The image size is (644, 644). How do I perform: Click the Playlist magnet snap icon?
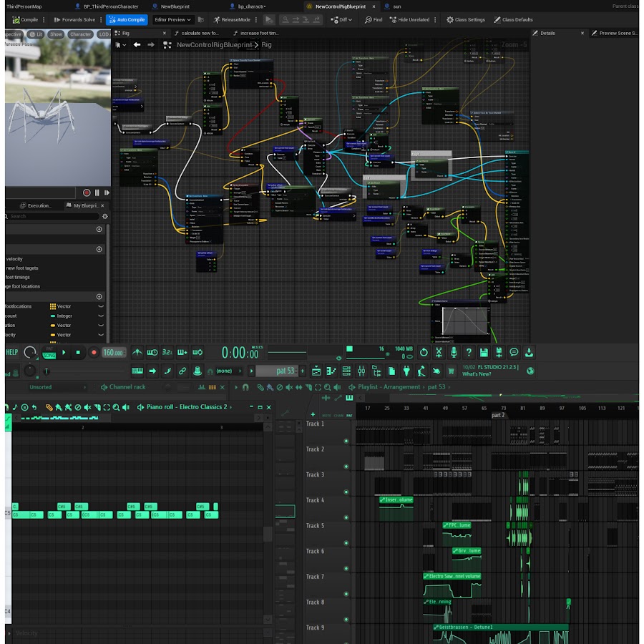245,387
